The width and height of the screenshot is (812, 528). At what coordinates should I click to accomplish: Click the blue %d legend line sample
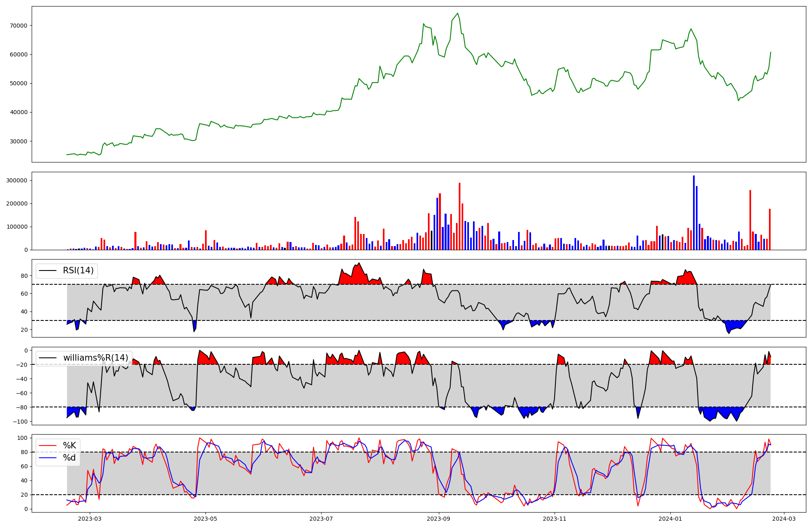48,458
